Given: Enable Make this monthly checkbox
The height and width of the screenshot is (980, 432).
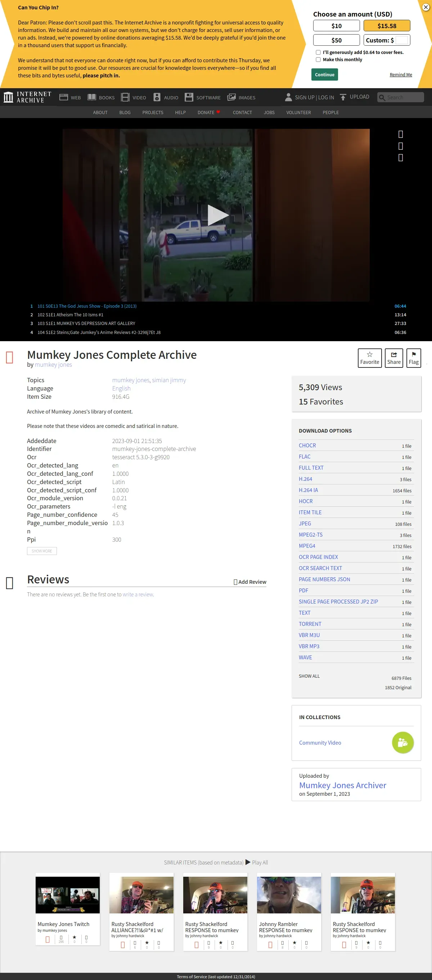Looking at the screenshot, I should click(318, 60).
